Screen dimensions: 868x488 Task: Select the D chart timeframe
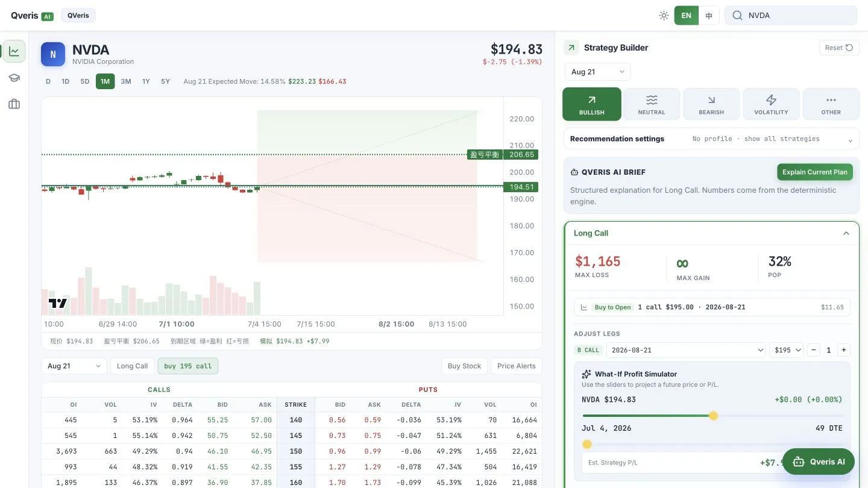click(x=48, y=81)
